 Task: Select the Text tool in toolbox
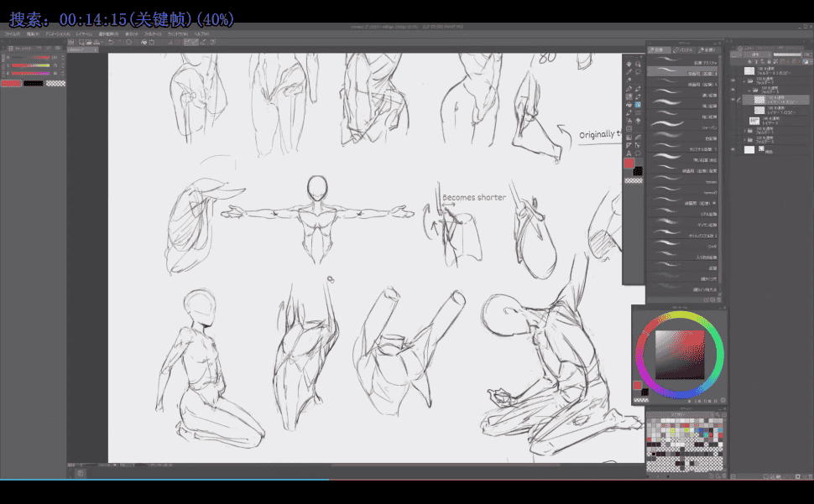629,153
